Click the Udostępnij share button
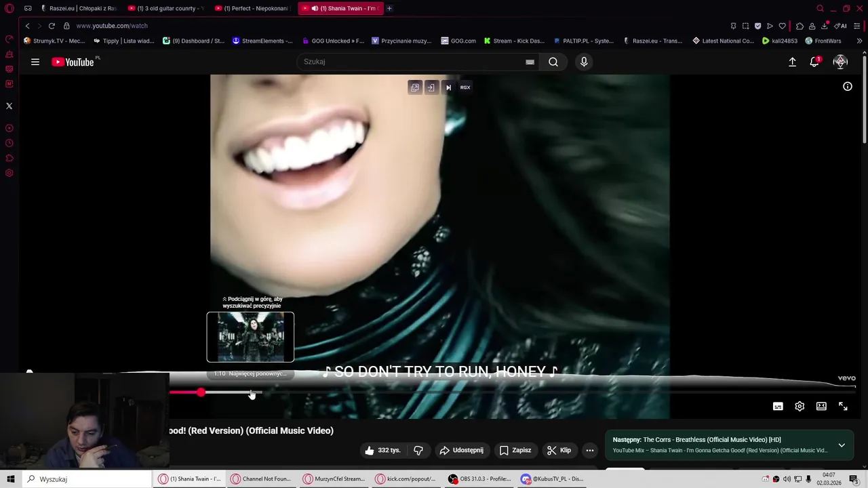The width and height of the screenshot is (868, 488). tap(462, 450)
